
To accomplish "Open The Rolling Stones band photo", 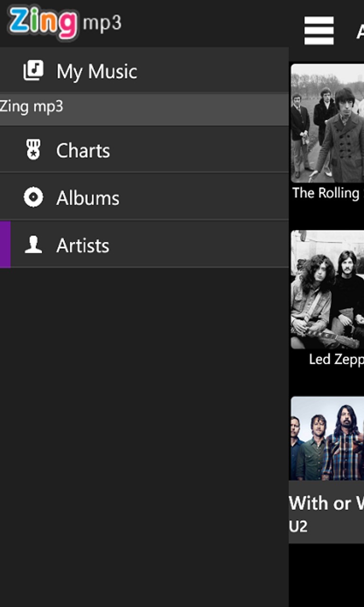I will 327,123.
